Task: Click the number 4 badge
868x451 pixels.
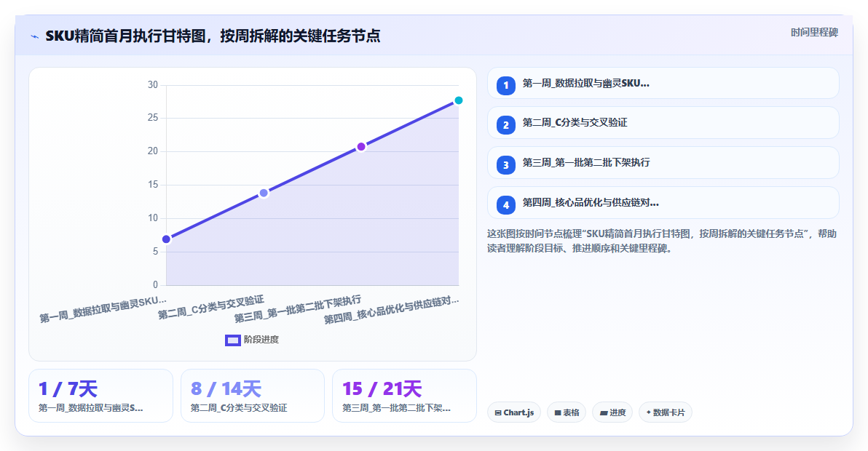Action: (506, 205)
